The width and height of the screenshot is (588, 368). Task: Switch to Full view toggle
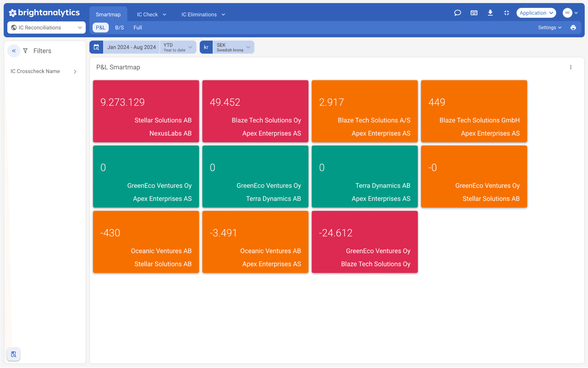[x=138, y=28]
